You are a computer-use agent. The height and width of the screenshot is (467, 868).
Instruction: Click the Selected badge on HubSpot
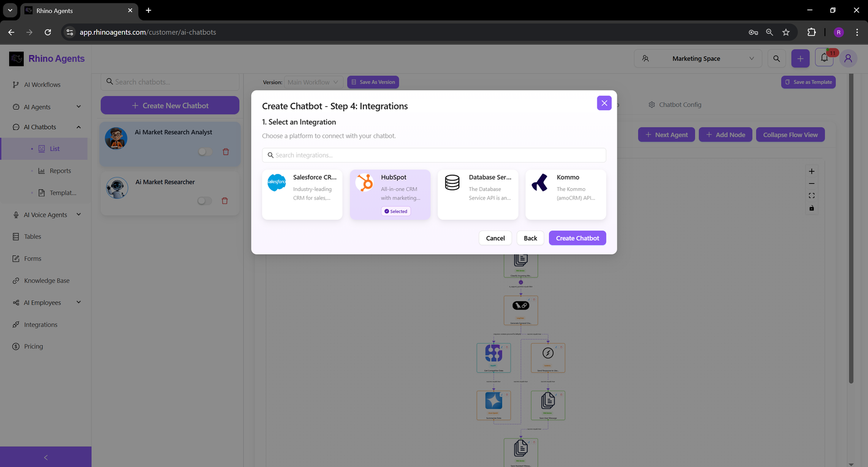click(x=396, y=212)
